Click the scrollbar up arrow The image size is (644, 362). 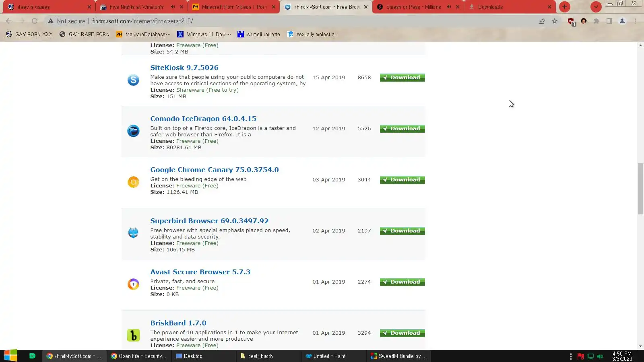pos(640,45)
